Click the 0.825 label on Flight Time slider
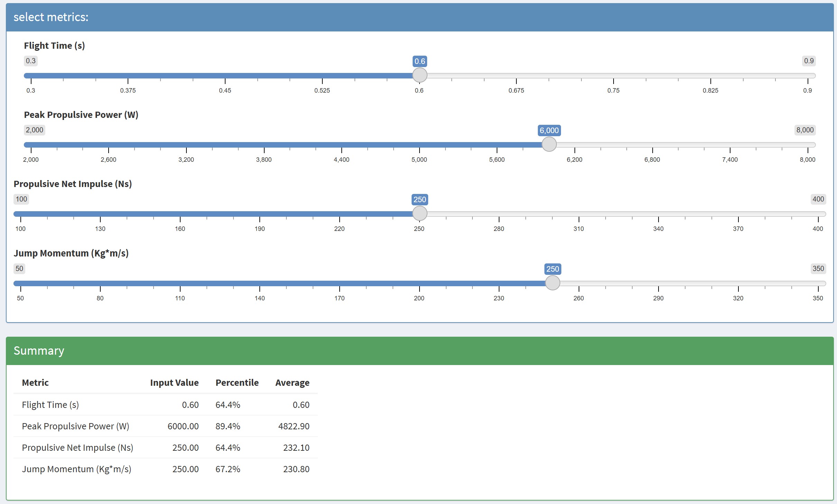 pyautogui.click(x=710, y=91)
